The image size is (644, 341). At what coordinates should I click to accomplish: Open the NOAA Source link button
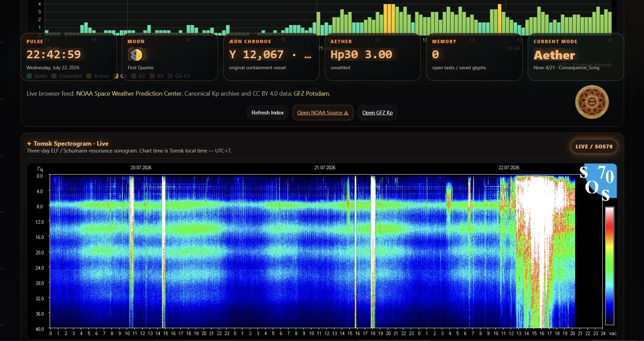click(323, 113)
